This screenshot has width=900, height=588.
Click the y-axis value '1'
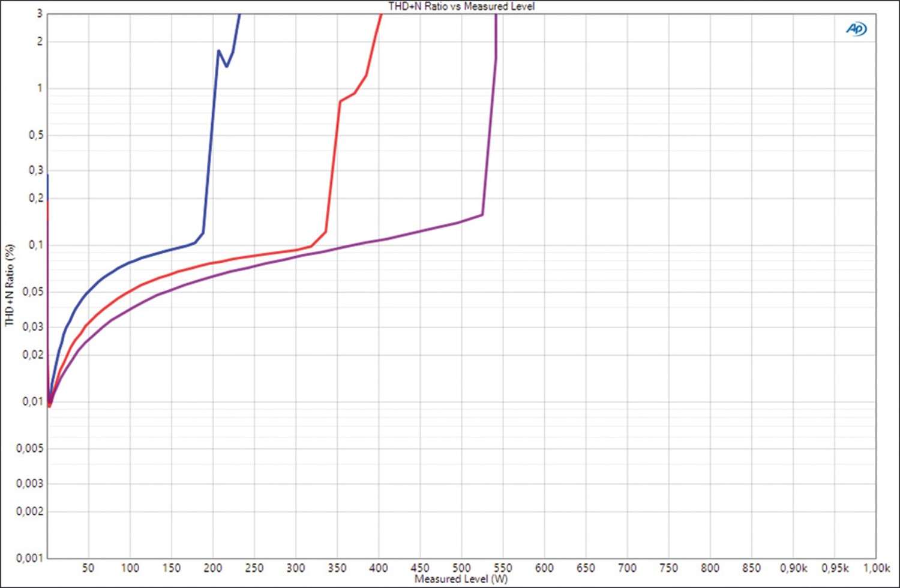pyautogui.click(x=40, y=88)
